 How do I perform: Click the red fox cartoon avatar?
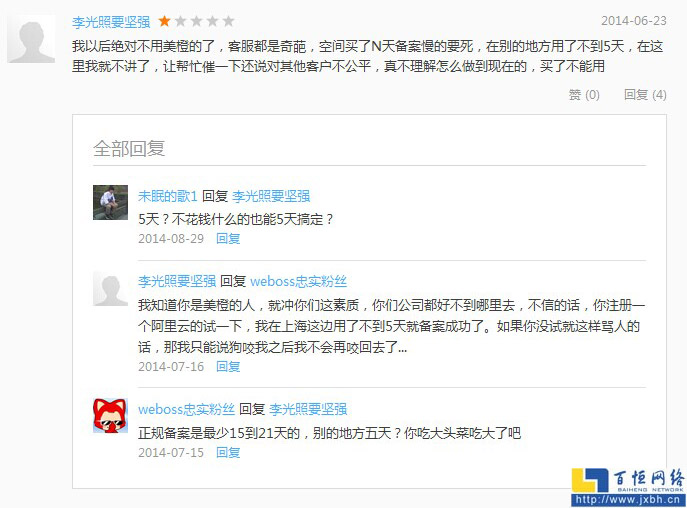[110, 416]
